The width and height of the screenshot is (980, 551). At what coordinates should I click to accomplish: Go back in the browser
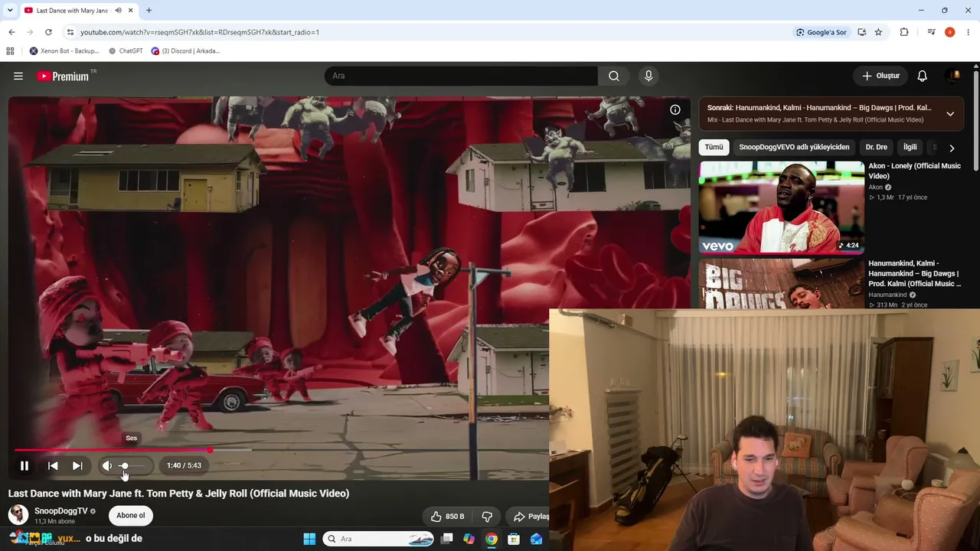point(11,32)
